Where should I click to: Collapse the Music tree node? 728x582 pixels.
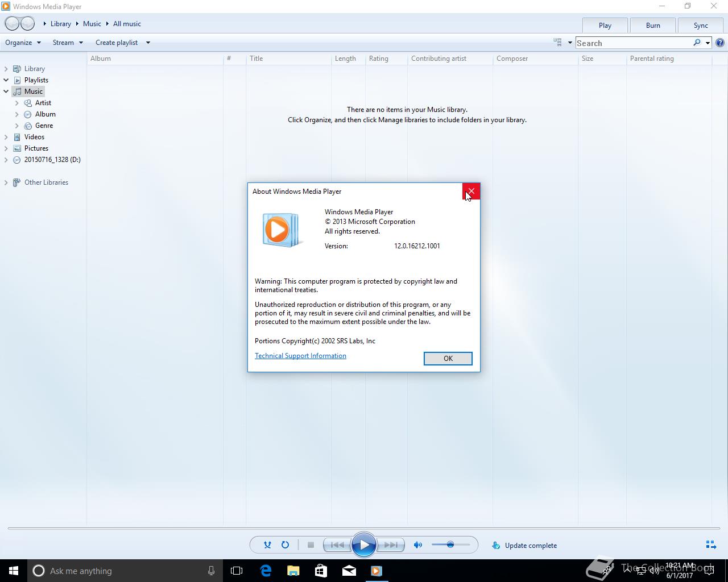[6, 92]
